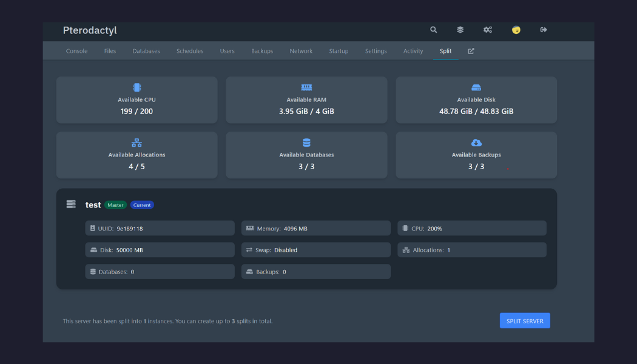
Task: Switch to the Files tab
Action: pos(110,51)
